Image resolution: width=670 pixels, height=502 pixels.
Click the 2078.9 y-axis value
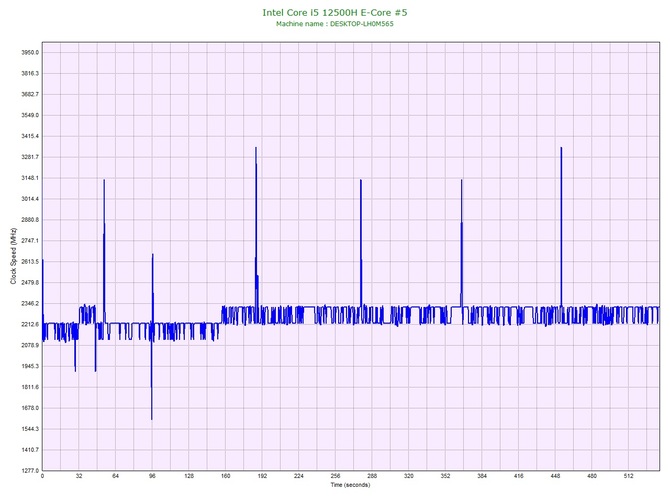[30, 345]
